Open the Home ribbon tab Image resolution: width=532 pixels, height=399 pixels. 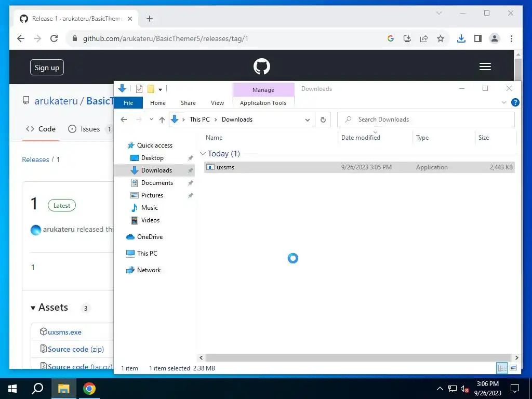[158, 103]
